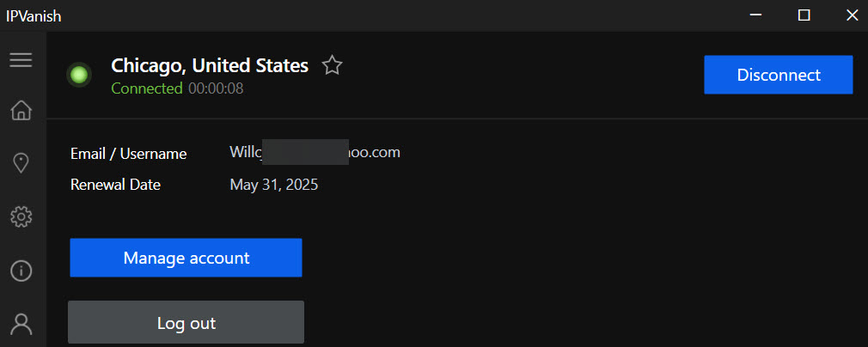Open the Settings gear icon
Image resolution: width=868 pixels, height=347 pixels.
click(21, 216)
